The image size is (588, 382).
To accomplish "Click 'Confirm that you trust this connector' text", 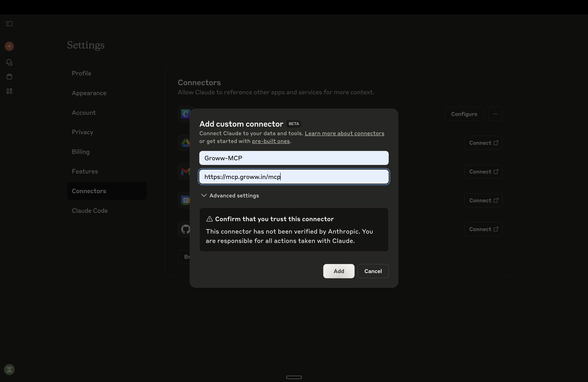I will tap(274, 219).
